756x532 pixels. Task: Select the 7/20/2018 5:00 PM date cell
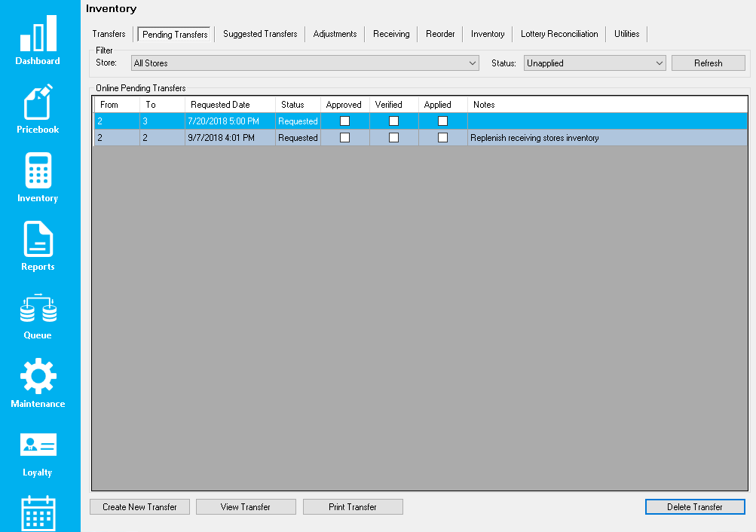[231, 121]
